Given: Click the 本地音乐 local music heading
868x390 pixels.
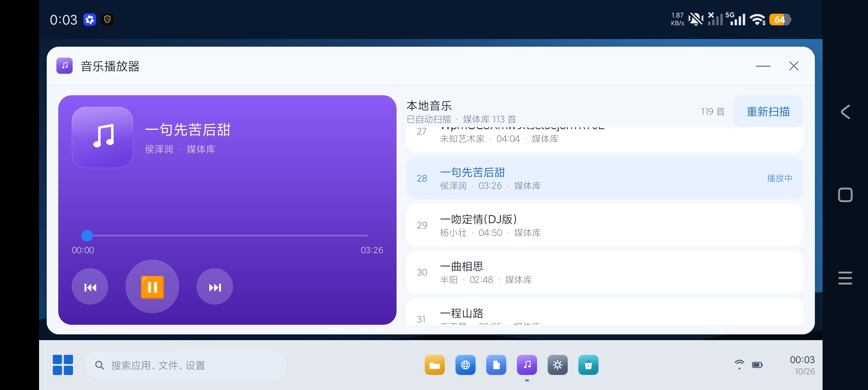Looking at the screenshot, I should click(x=429, y=106).
